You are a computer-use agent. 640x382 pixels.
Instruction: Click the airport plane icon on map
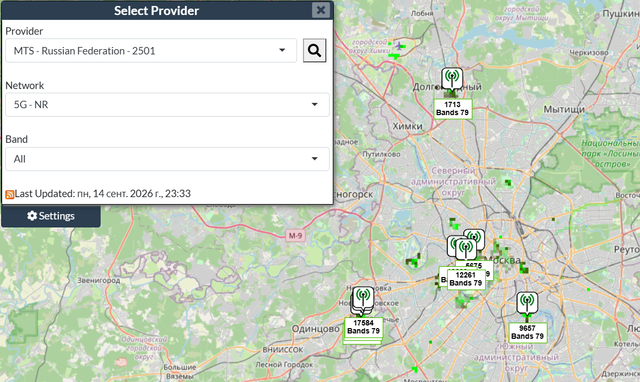tap(399, 46)
